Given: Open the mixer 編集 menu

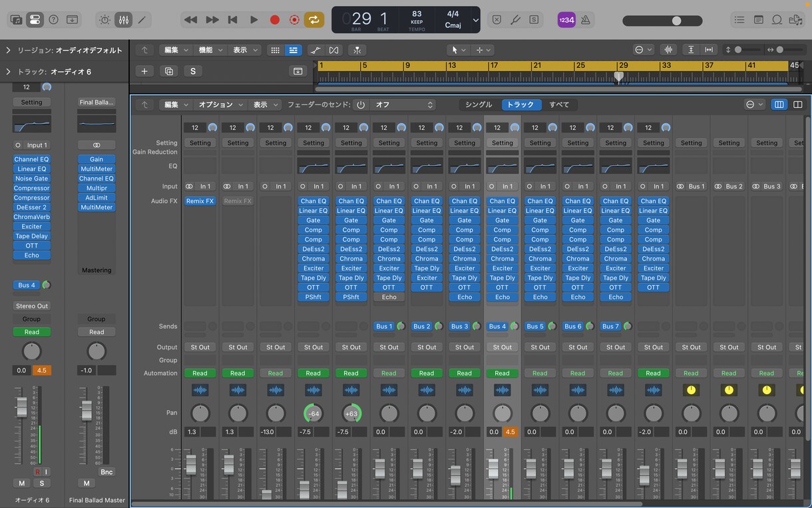Looking at the screenshot, I should click(176, 105).
